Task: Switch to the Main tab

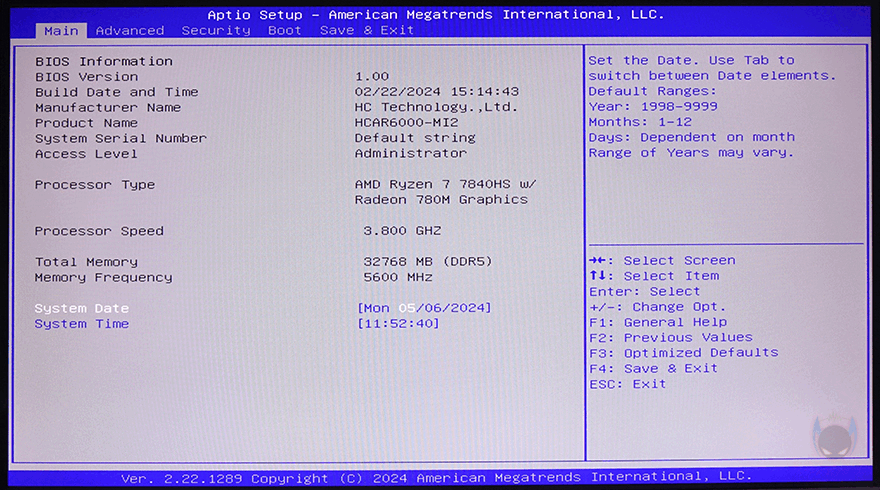Action: click(x=61, y=31)
